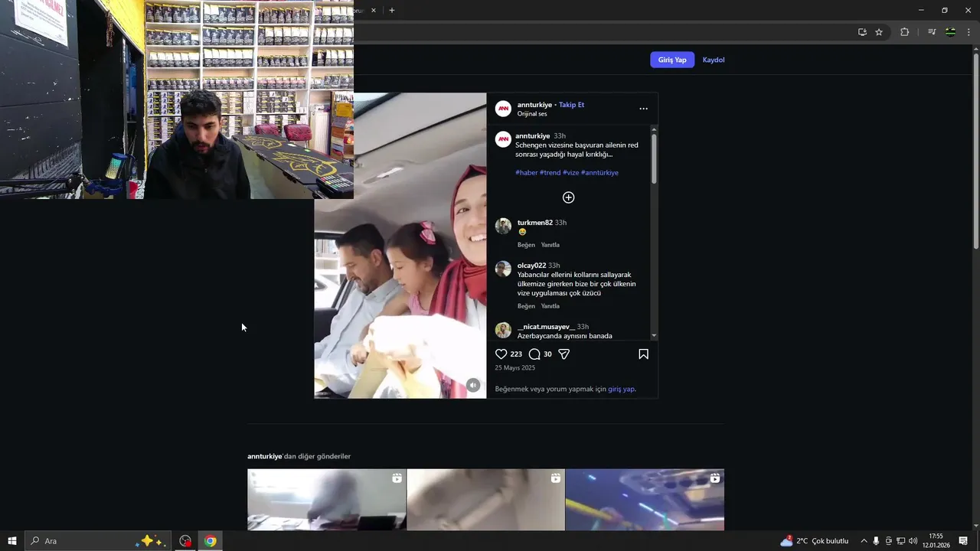Share the post with paper plane icon
Screen dimensions: 980x551
564,354
